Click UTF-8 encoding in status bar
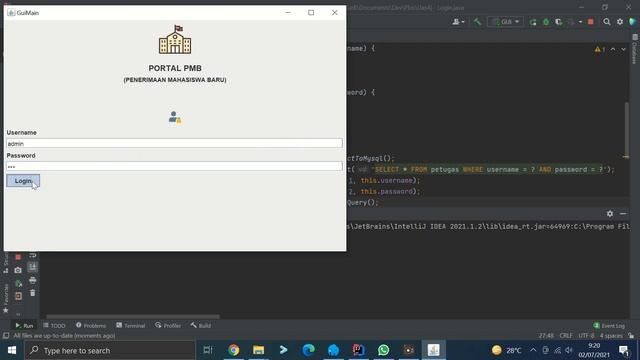Image resolution: width=640 pixels, height=360 pixels. click(586, 336)
